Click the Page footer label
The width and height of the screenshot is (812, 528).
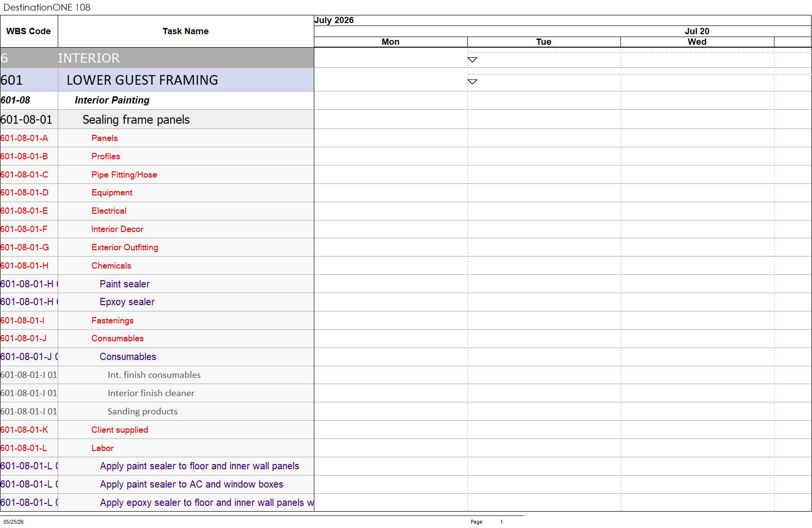point(476,522)
